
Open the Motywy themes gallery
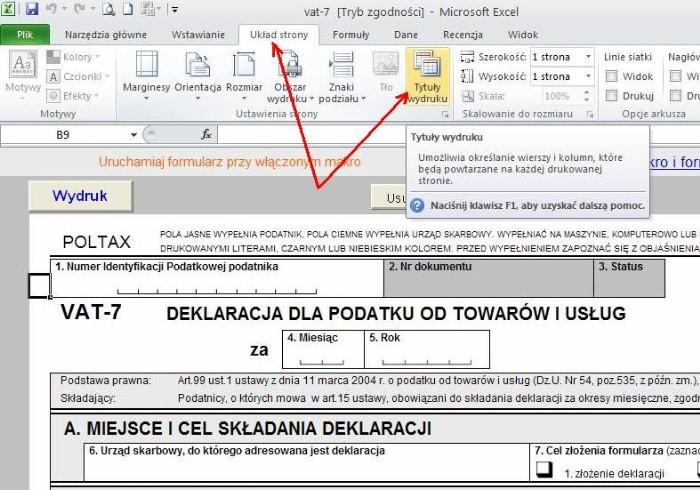pyautogui.click(x=23, y=74)
